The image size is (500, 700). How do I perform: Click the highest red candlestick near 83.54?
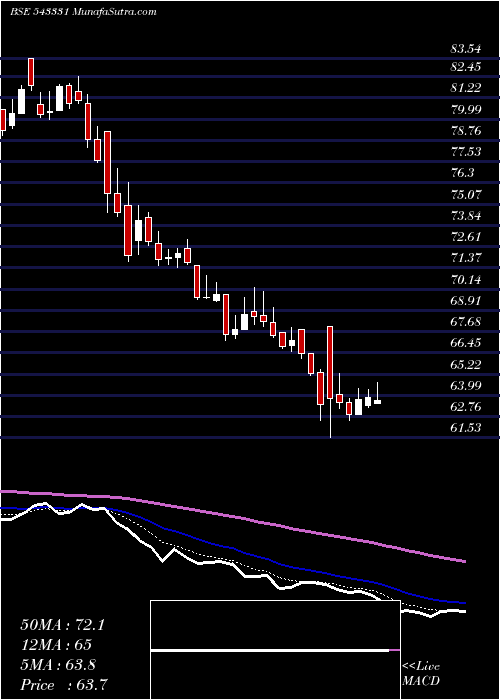[31, 72]
